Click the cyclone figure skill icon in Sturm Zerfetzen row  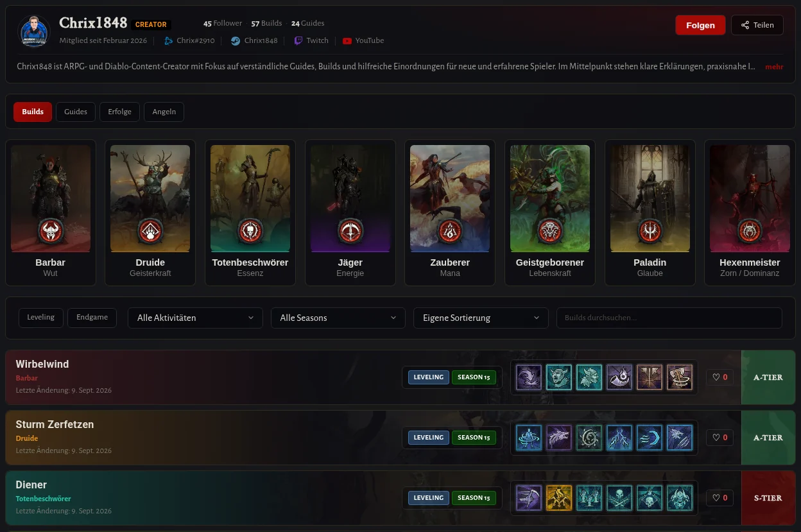click(x=529, y=438)
